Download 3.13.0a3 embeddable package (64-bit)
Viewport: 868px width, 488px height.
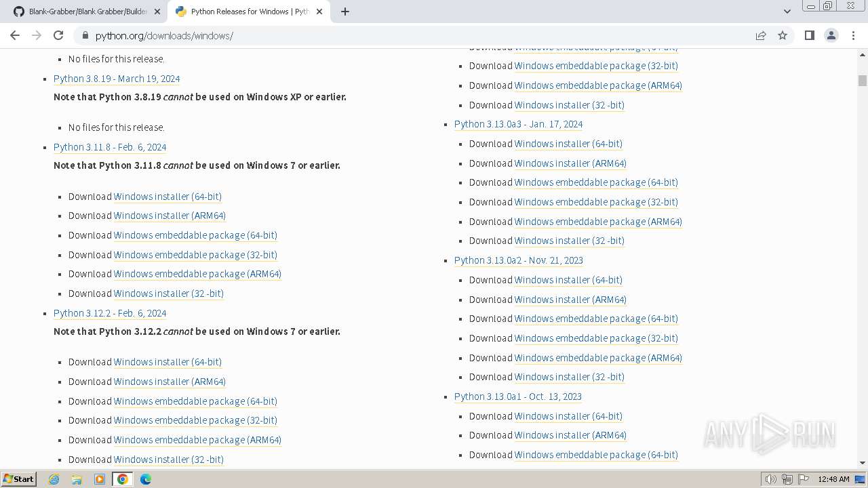[596, 182]
